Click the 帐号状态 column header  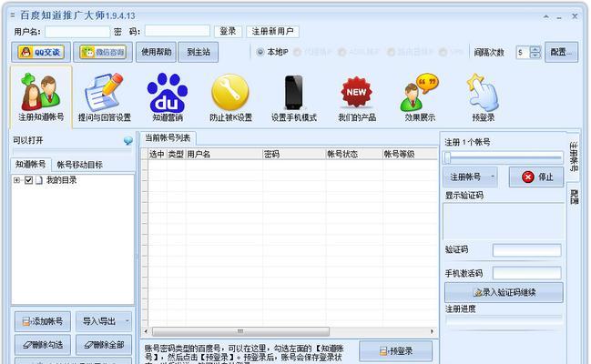click(354, 154)
